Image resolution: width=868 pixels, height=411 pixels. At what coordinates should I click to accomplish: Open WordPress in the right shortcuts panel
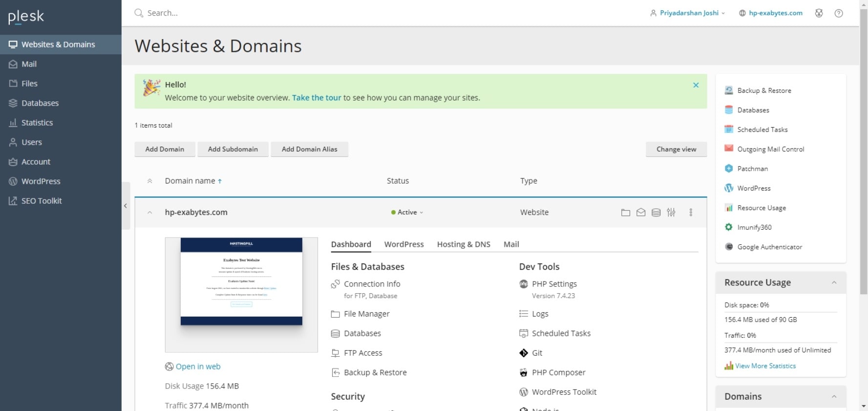coord(748,188)
